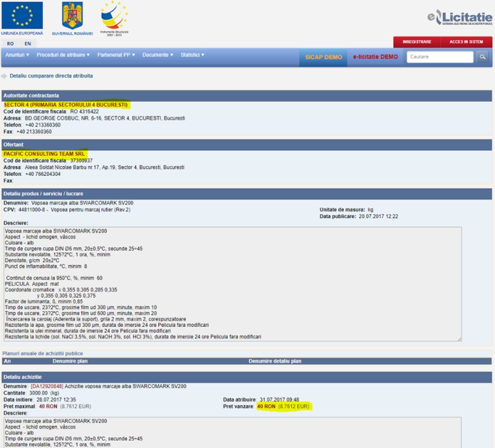Click the Ofertant section header
Image resolution: width=495 pixels, height=448 pixels.
click(247, 145)
